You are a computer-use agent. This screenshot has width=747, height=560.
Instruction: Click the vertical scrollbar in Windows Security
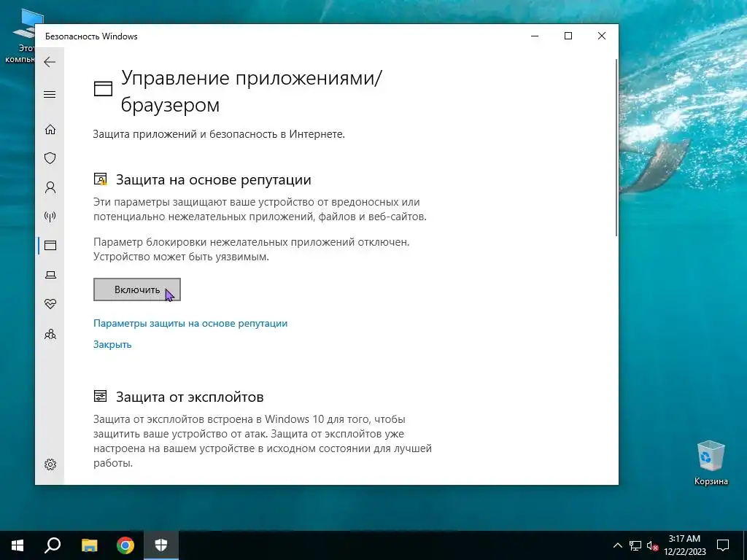(616, 147)
